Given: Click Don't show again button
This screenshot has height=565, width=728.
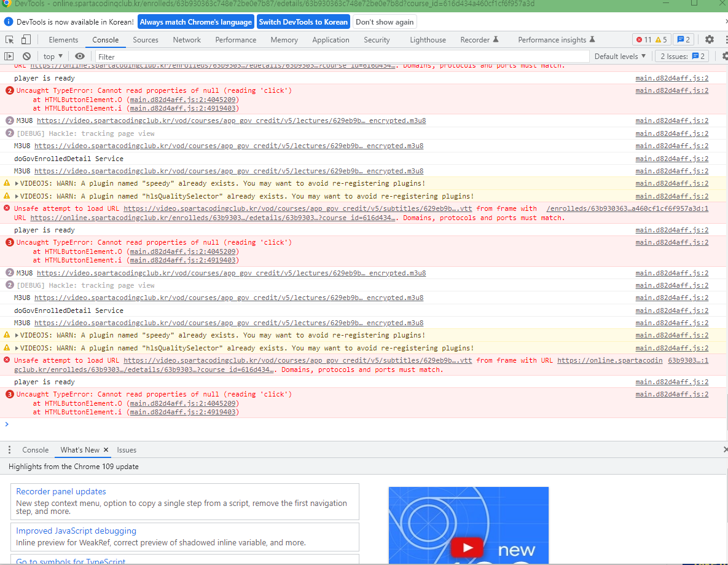Looking at the screenshot, I should pos(385,22).
